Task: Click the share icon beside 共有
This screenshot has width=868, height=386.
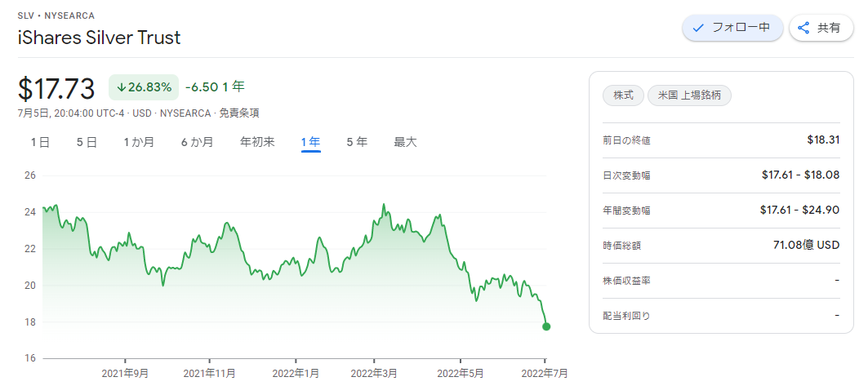Action: pos(803,28)
